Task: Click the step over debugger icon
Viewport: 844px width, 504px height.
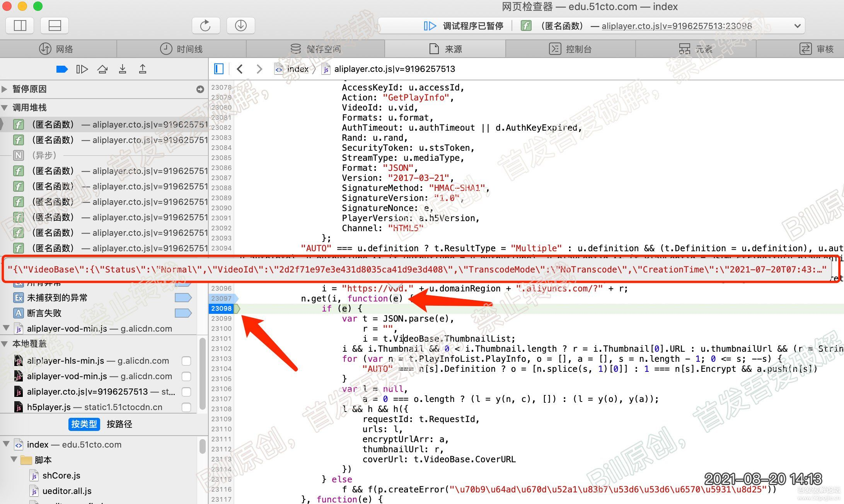Action: coord(102,69)
